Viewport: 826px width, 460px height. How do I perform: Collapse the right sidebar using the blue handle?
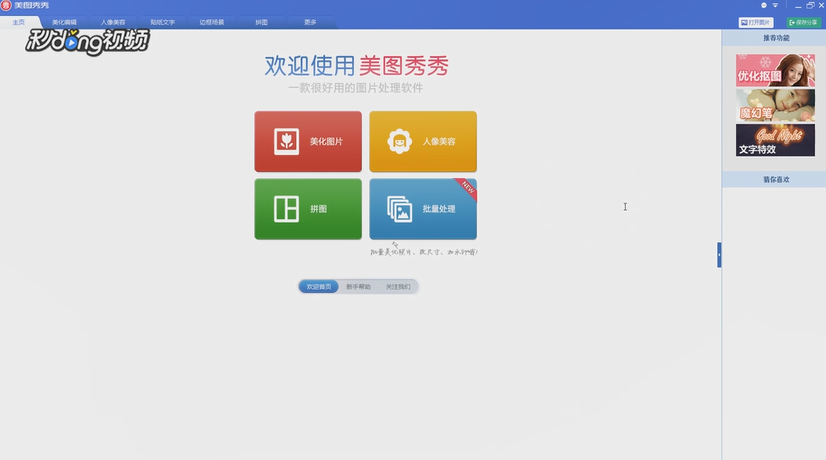pyautogui.click(x=719, y=255)
